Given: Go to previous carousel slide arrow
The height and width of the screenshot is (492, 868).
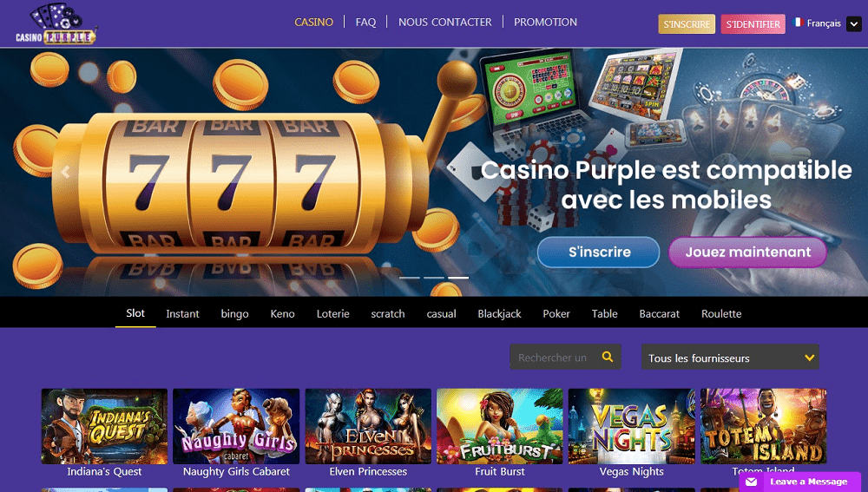Looking at the screenshot, I should click(x=65, y=172).
